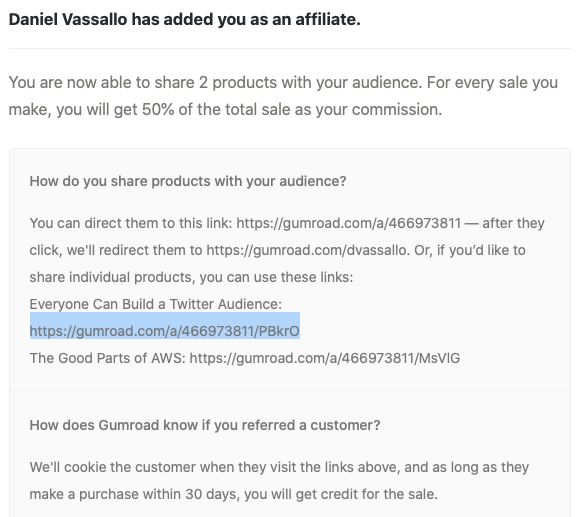Click the 'Daniel Vassallo has added you' heading
This screenshot has height=517, width=585.
pos(185,19)
